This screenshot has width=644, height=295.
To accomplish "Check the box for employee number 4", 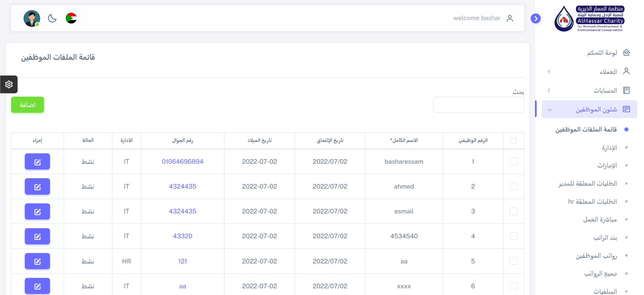I will [x=514, y=236].
